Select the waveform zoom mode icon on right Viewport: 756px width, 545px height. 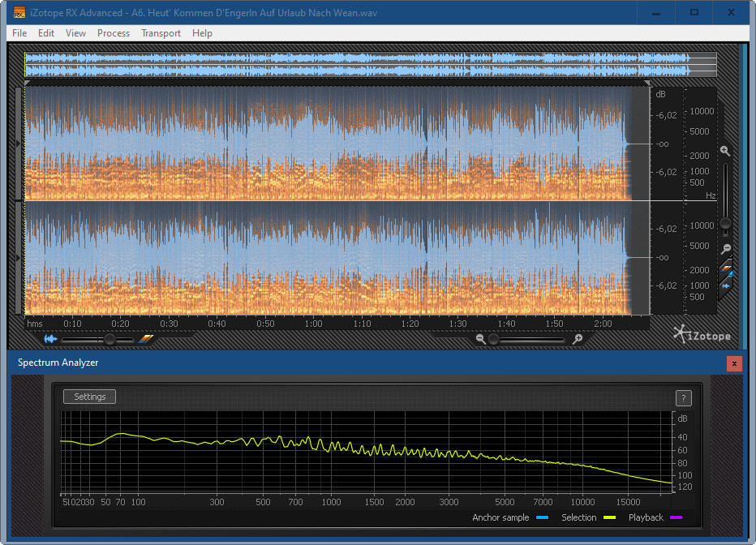click(726, 285)
